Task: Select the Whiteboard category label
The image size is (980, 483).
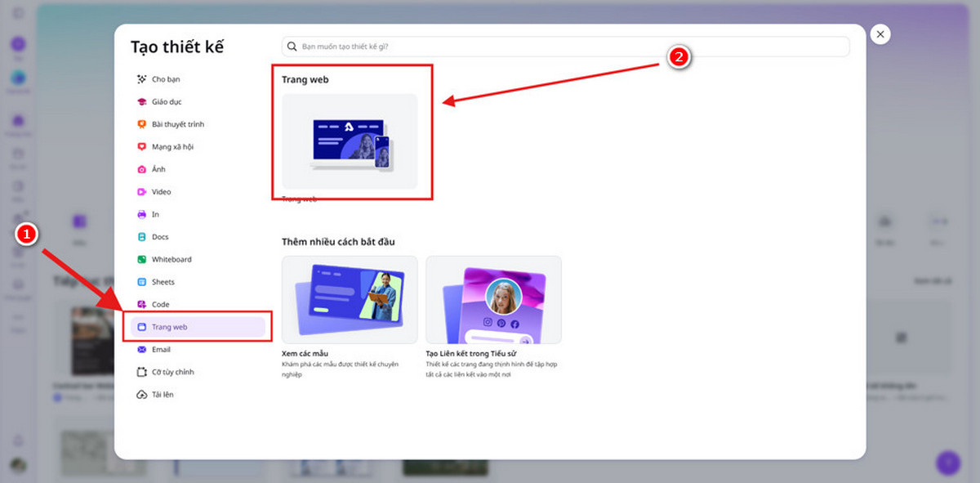Action: (171, 259)
